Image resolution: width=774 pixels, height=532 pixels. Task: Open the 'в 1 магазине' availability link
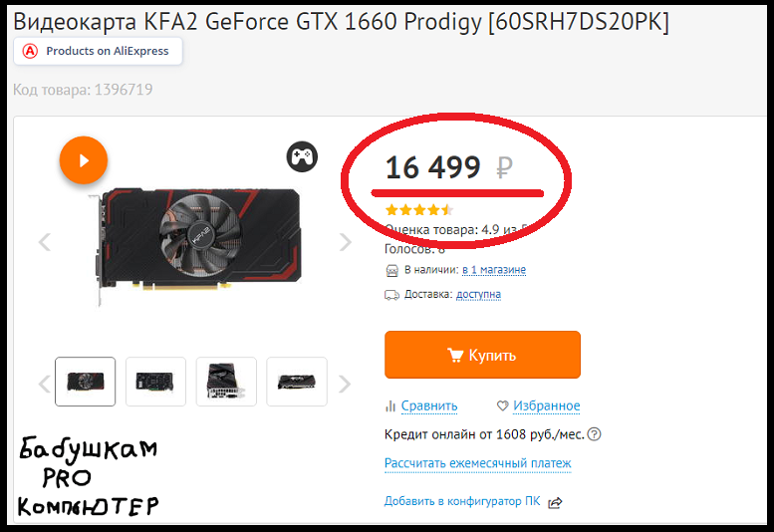click(494, 270)
